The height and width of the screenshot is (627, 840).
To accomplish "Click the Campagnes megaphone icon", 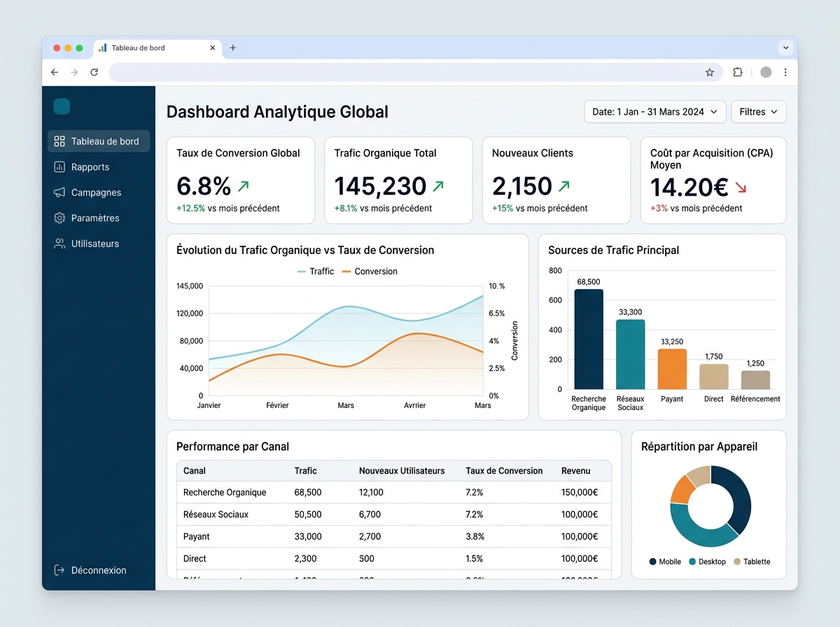I will (59, 192).
